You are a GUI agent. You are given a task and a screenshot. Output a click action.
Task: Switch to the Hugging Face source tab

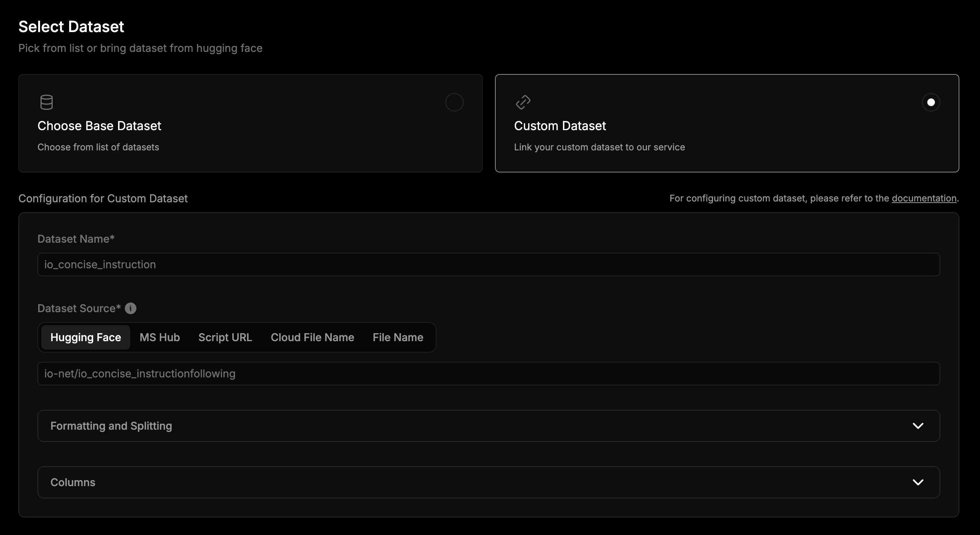[x=86, y=337]
